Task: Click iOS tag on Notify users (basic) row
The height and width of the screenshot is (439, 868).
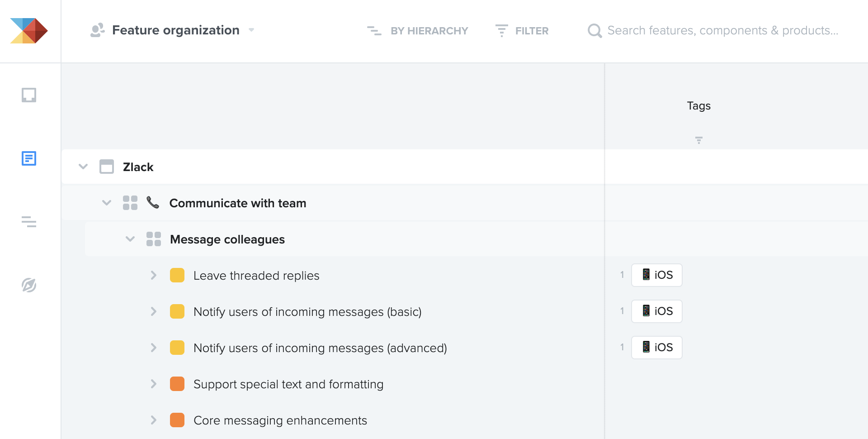Action: (x=657, y=311)
